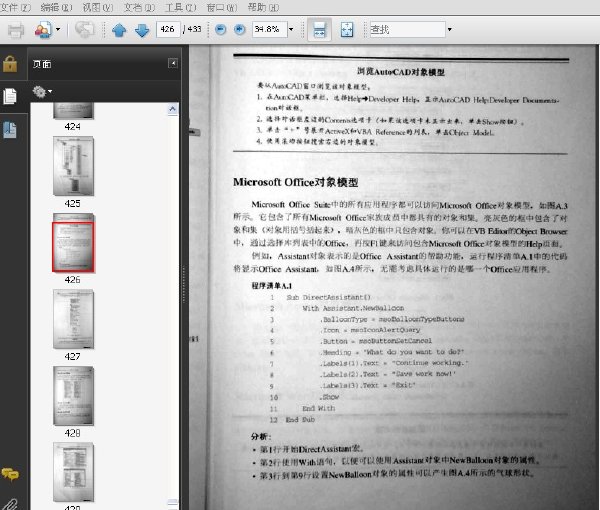Open the 编辑 (Edit) menu

click(56, 7)
